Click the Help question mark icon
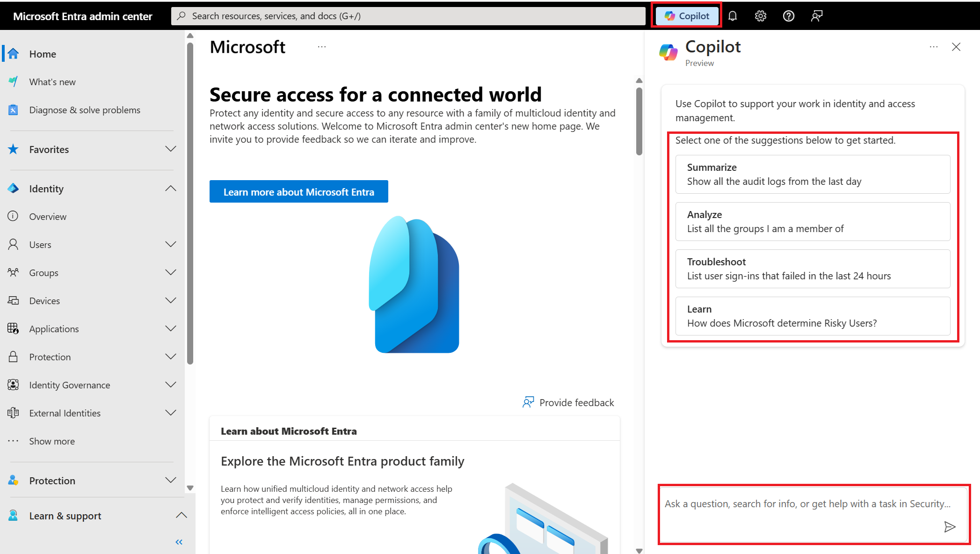This screenshot has height=554, width=980. 789,15
